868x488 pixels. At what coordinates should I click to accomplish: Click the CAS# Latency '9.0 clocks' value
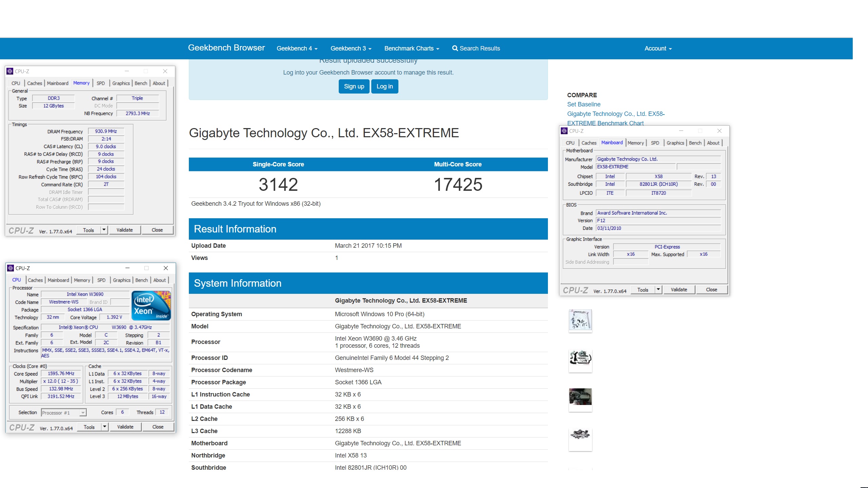pos(106,146)
